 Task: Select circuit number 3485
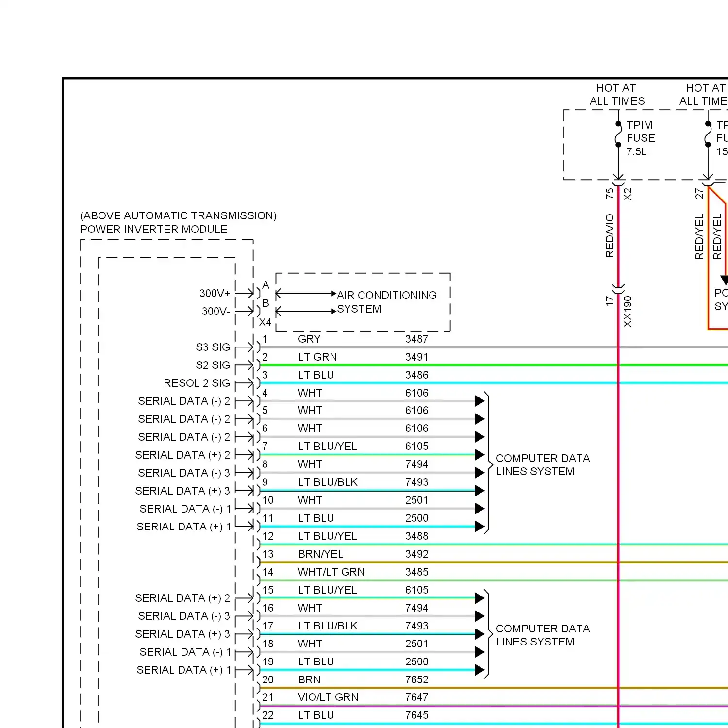pos(417,572)
